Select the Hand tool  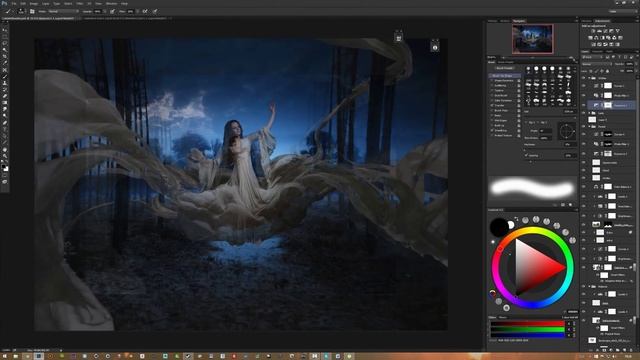click(x=5, y=149)
